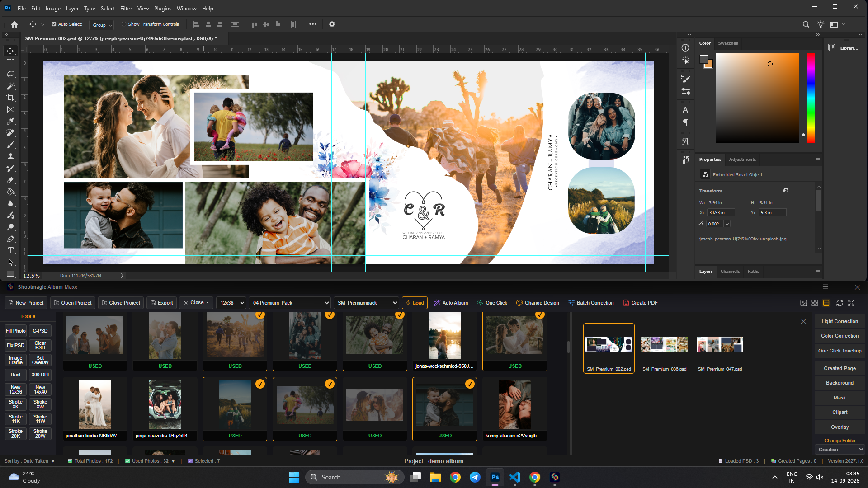Click the X position input field
Image resolution: width=868 pixels, height=488 pixels.
(721, 212)
